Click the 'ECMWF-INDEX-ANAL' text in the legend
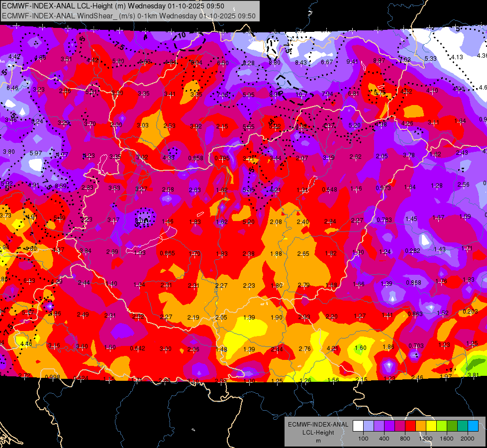Viewport: 487px width, 448px height. (318, 425)
